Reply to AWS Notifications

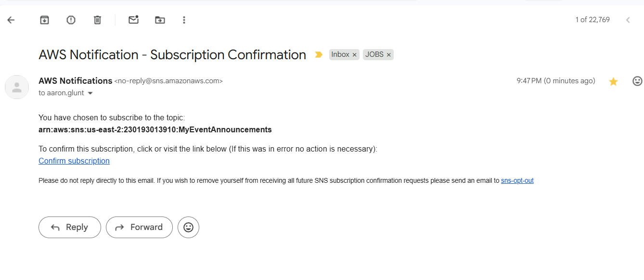click(69, 227)
